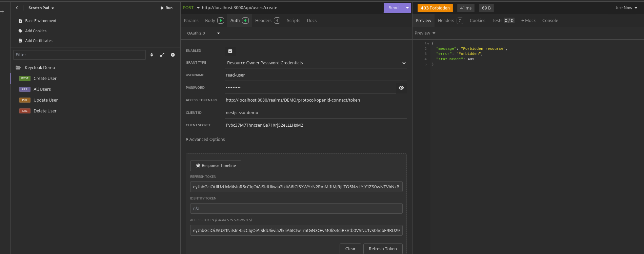Uncheck the Enabled checkbox
This screenshot has width=644, height=254.
pos(230,51)
